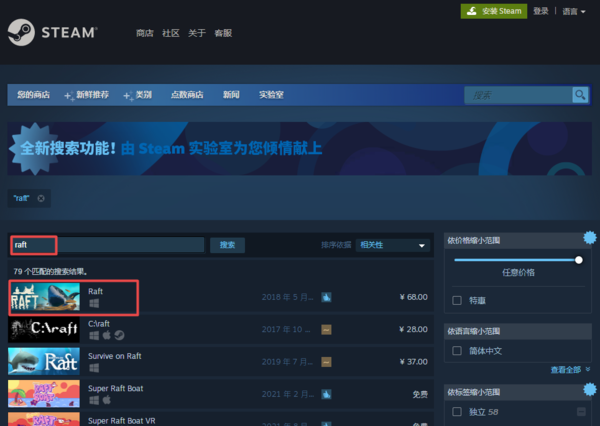Viewport: 600px width, 426px height.
Task: Open 关于 about in top navigation
Action: pyautogui.click(x=197, y=33)
